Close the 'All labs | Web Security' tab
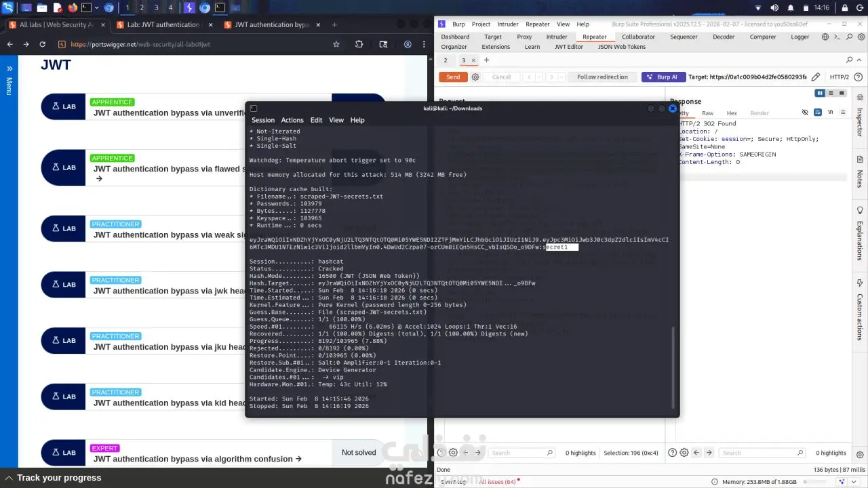868x488 pixels. pos(104,25)
